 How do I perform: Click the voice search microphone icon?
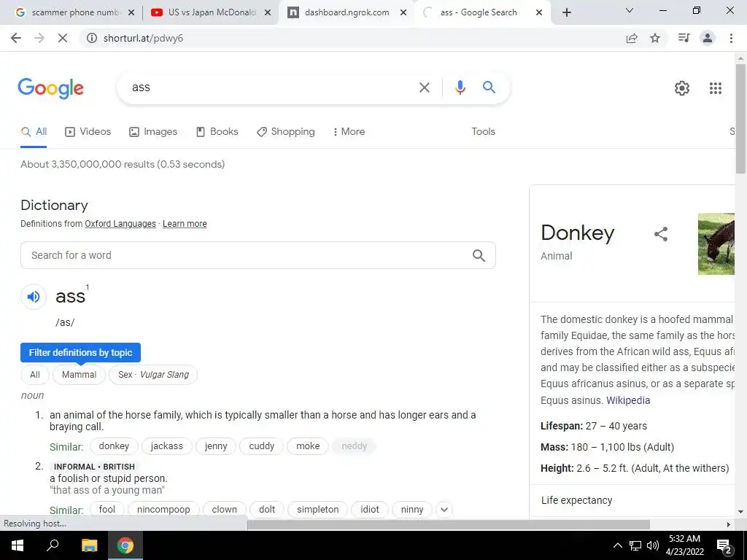[x=460, y=87]
